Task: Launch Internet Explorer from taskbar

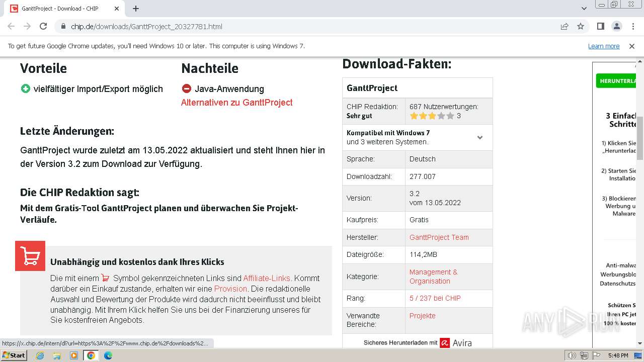Action: 40,355
